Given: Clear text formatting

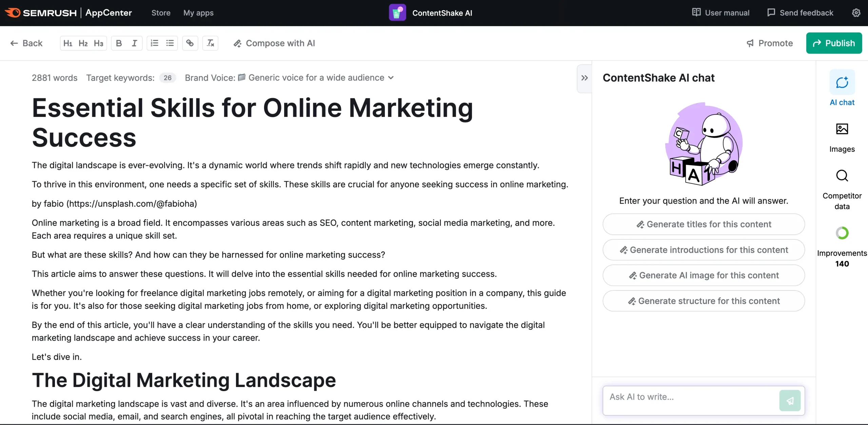Looking at the screenshot, I should [x=210, y=43].
